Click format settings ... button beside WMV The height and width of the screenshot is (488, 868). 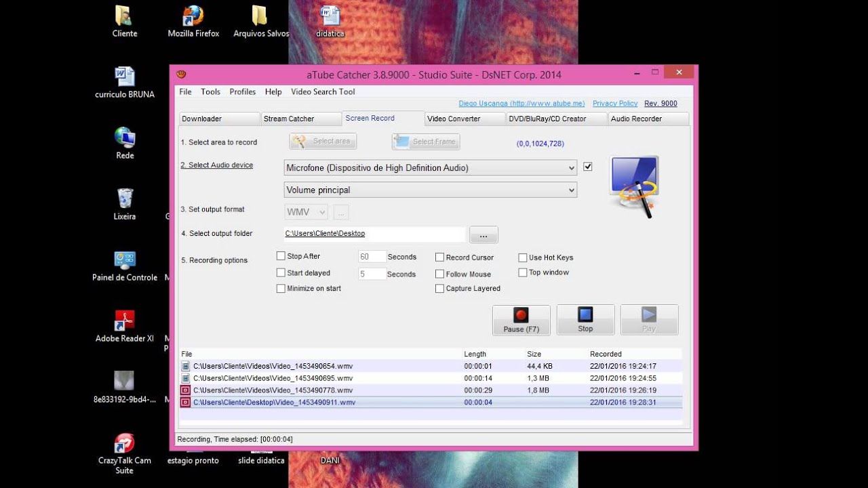pyautogui.click(x=341, y=212)
